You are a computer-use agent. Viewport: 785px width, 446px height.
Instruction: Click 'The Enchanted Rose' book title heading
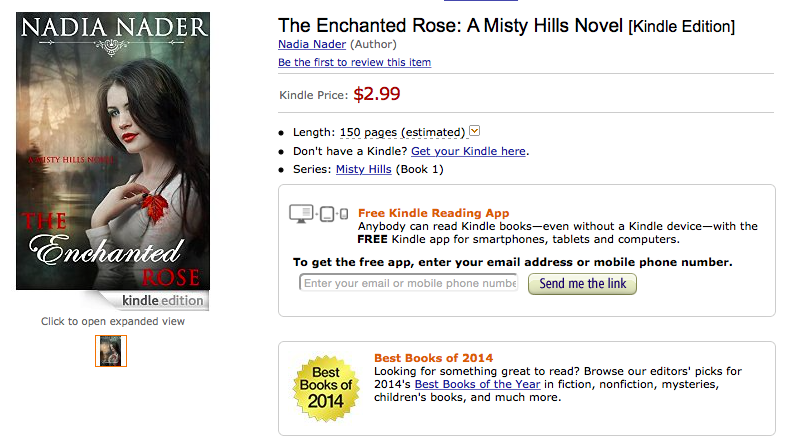[450, 25]
